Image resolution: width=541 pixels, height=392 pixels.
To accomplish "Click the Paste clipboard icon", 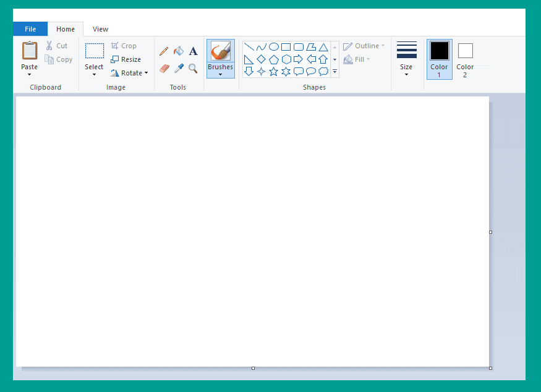I will click(30, 51).
